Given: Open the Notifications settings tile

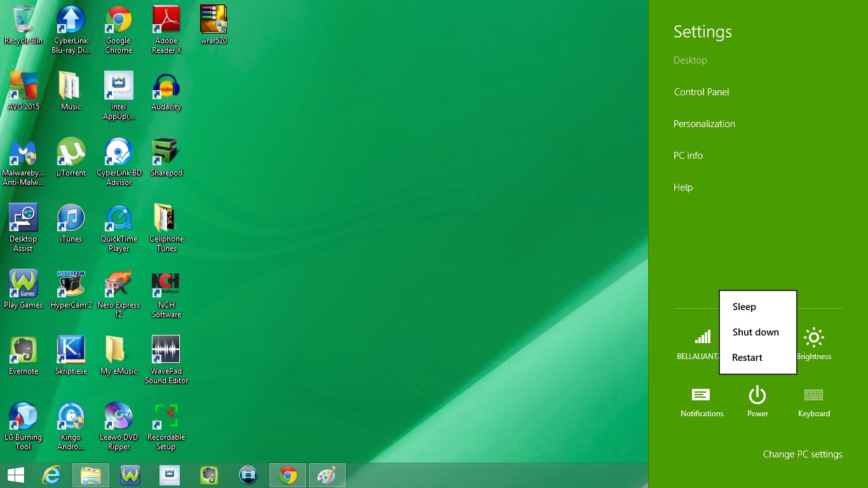Looking at the screenshot, I should 702,402.
